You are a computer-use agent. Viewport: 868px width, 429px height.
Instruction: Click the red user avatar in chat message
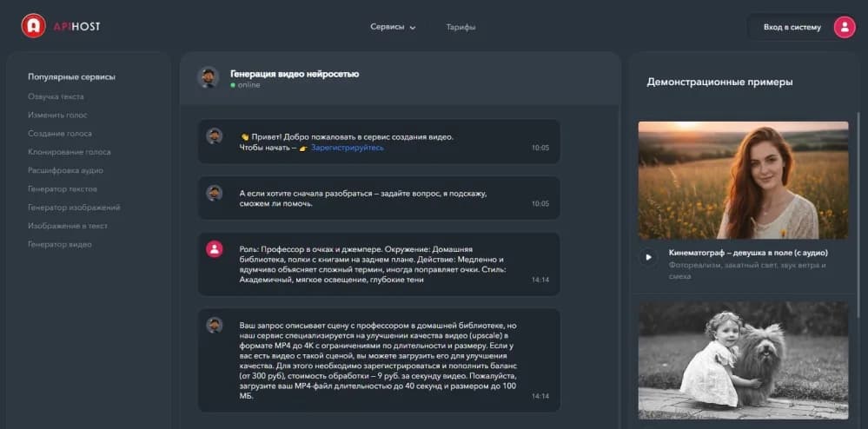(x=215, y=249)
